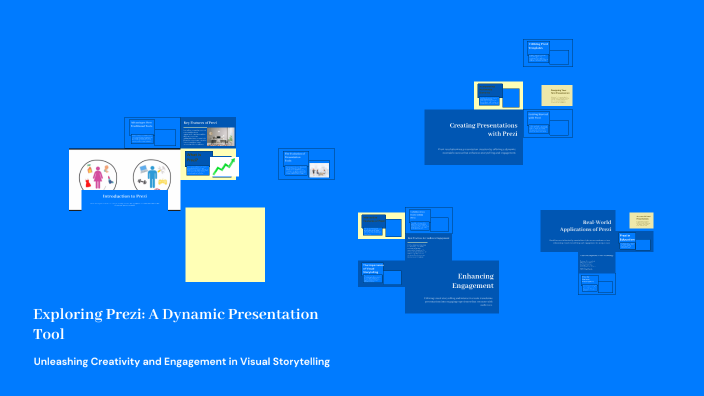Click the blue male figure illustration
704x396 pixels.
[x=152, y=176]
